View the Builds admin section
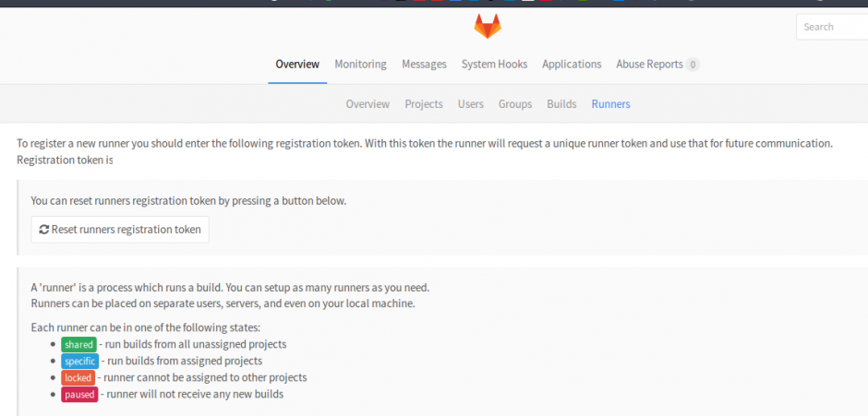Viewport: 868px width, 416px height. (561, 104)
